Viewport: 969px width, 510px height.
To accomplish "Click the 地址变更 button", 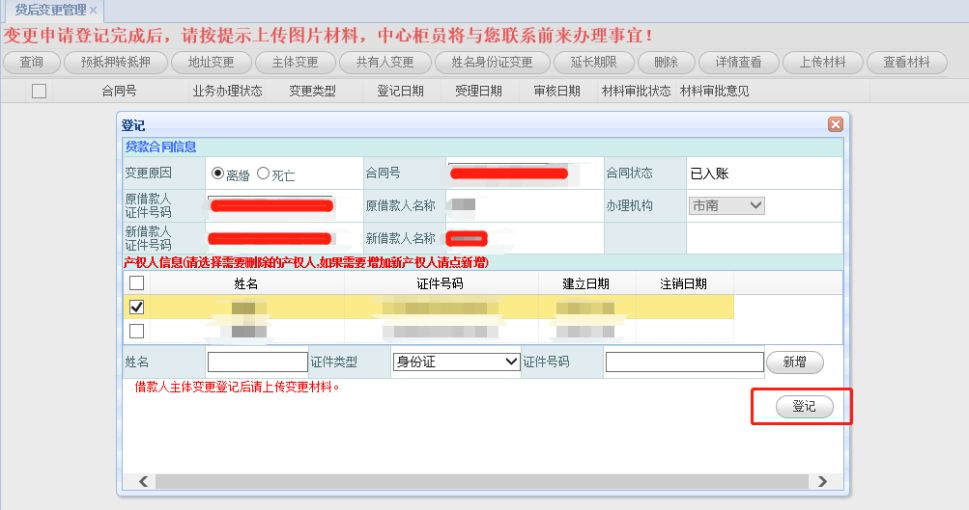I will [211, 62].
